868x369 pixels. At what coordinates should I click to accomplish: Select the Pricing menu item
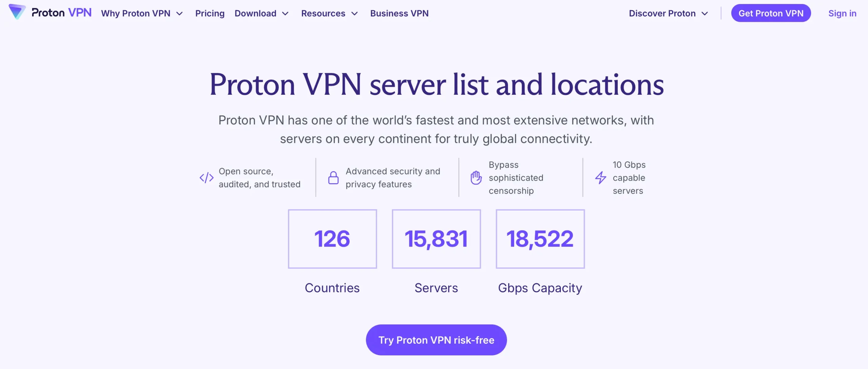point(210,13)
